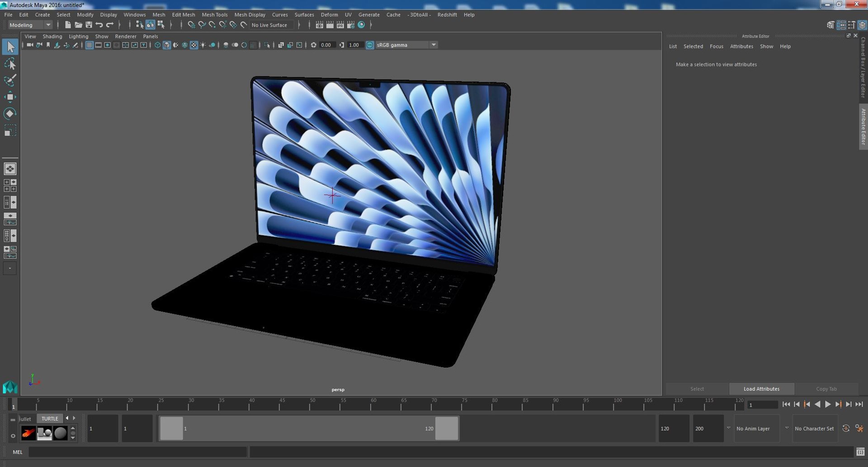
Task: Toggle snap to points
Action: (x=212, y=25)
